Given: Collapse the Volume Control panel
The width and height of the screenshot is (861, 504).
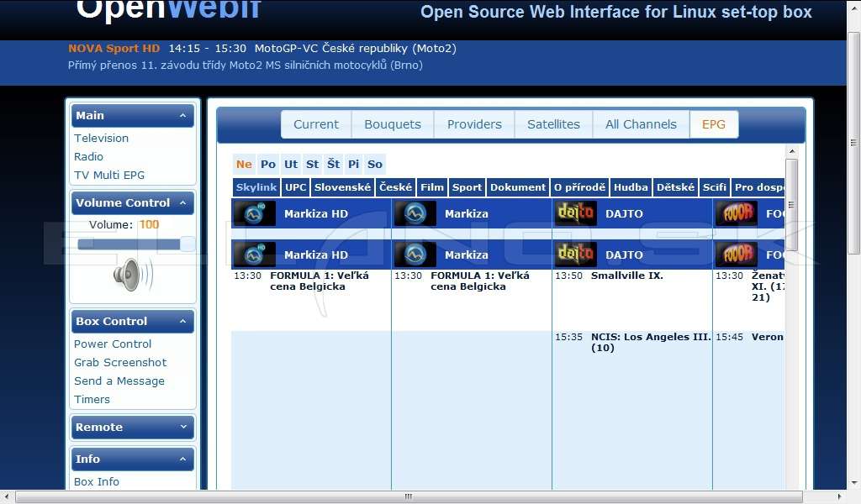Looking at the screenshot, I should click(x=182, y=203).
